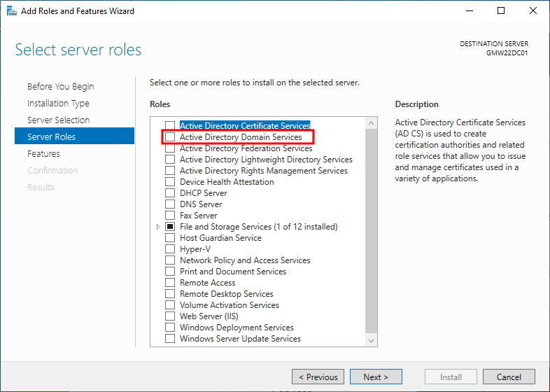
Task: Toggle File and Storage Services checkbox
Action: click(x=170, y=227)
